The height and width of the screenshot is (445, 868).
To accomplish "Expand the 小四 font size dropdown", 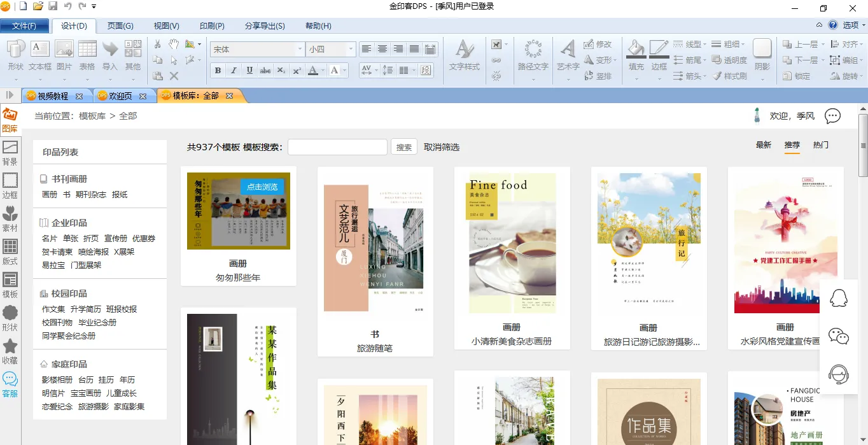I will pos(350,50).
